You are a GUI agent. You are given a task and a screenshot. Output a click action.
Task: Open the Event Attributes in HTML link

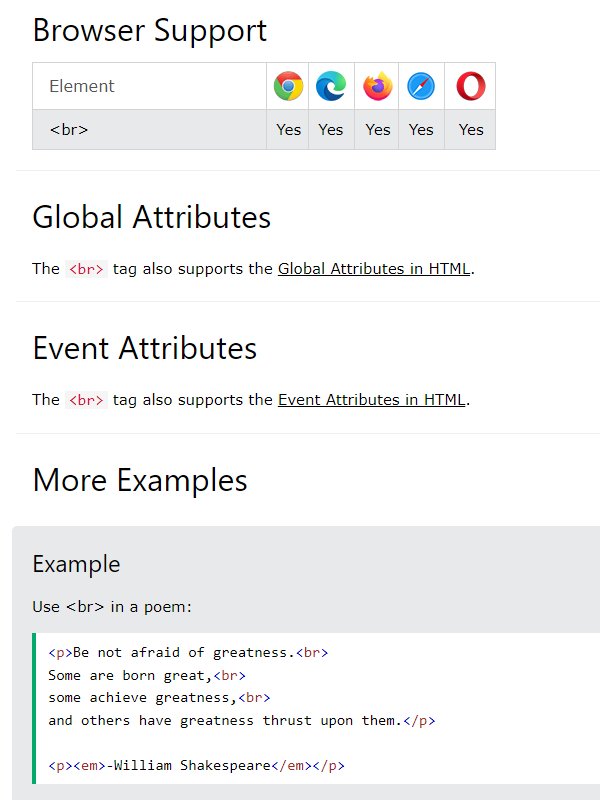click(371, 399)
